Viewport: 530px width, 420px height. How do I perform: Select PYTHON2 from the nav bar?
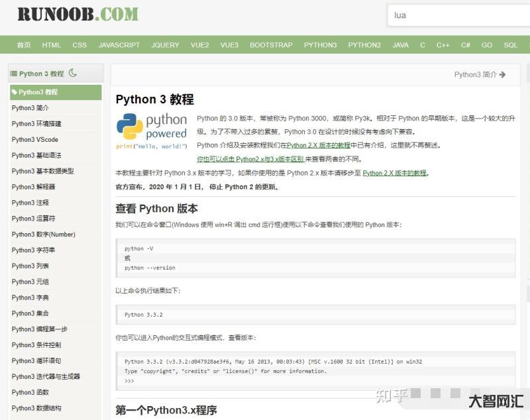[364, 45]
